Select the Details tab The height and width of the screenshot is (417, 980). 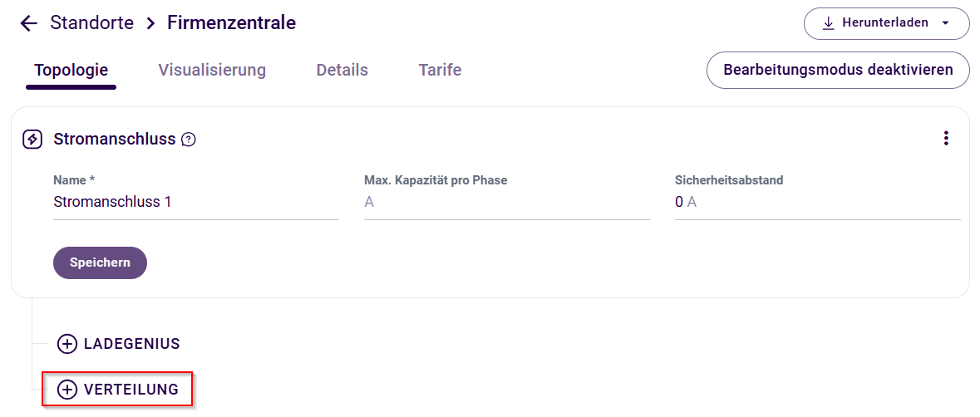342,70
